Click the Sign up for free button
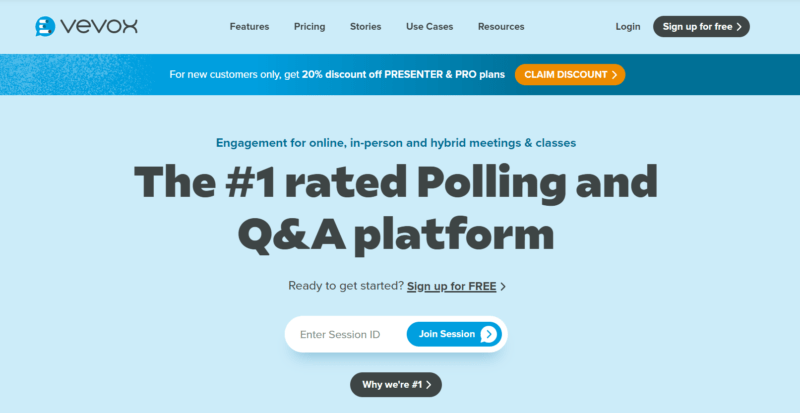The width and height of the screenshot is (800, 413). (x=702, y=27)
